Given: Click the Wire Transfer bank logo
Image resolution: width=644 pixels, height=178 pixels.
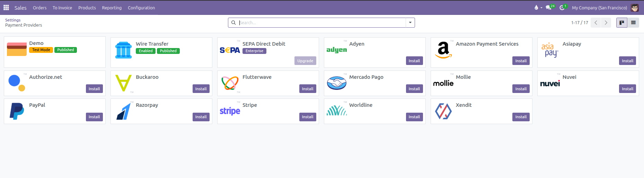Looking at the screenshot, I should point(123,50).
